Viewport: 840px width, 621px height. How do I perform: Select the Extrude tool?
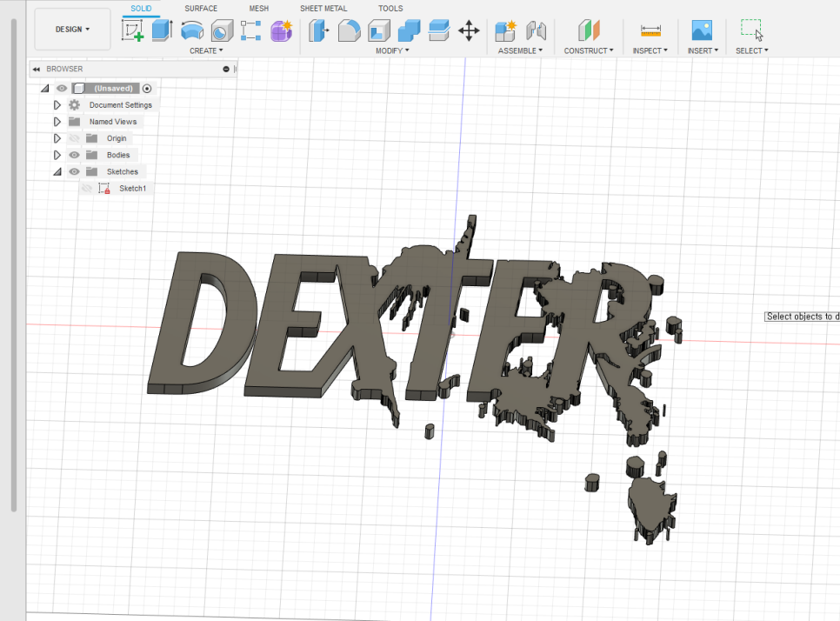[162, 30]
